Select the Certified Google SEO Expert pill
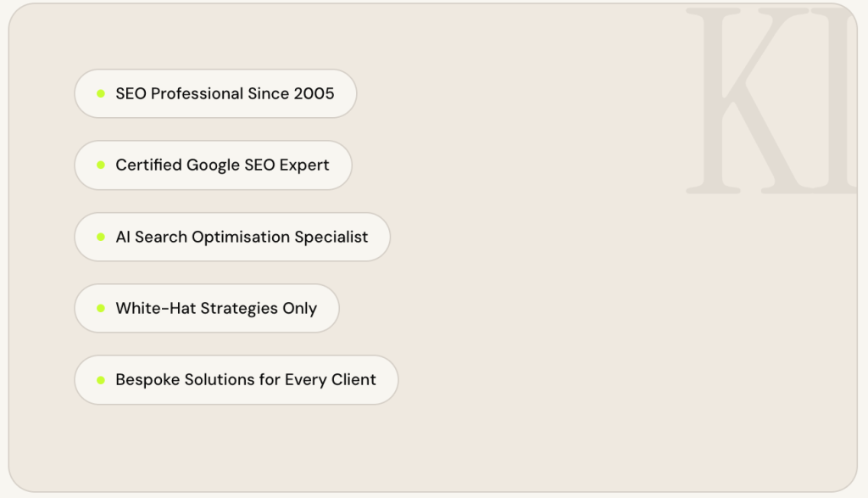Screen dimensions: 868x498 (213, 165)
